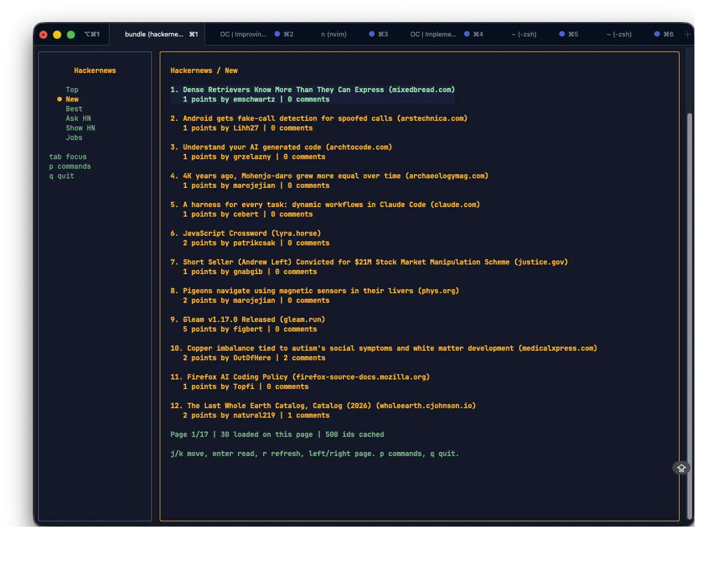The width and height of the screenshot is (728, 571).
Task: Switch to the ~ (-zsh) tab marked ⌘6
Action: pyautogui.click(x=632, y=34)
